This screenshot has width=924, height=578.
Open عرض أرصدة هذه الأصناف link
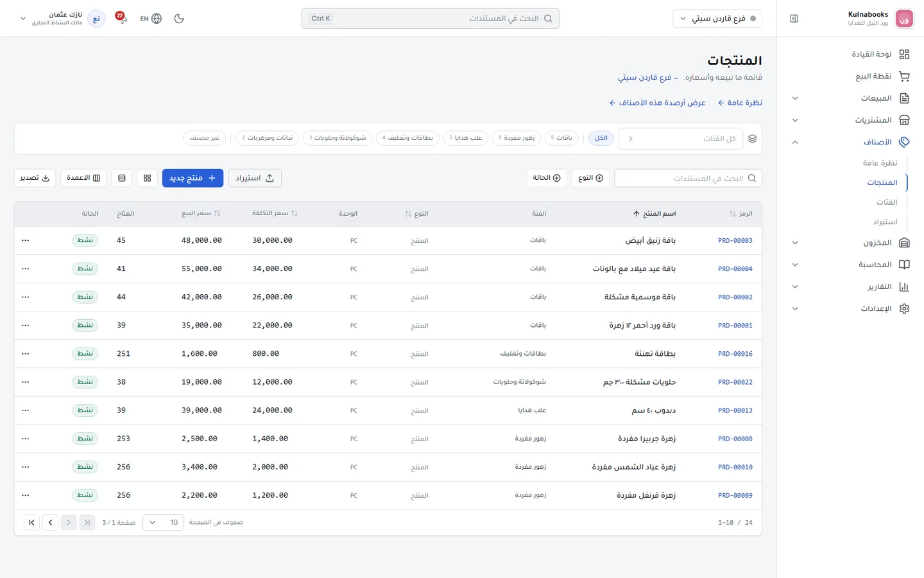657,103
